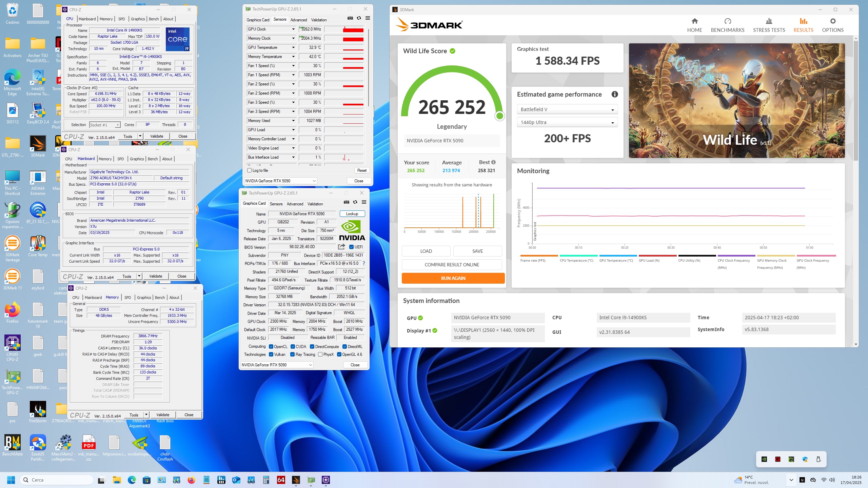Toggle OpenCL checkbox in GPU-Z
The image size is (868, 488).
[271, 347]
